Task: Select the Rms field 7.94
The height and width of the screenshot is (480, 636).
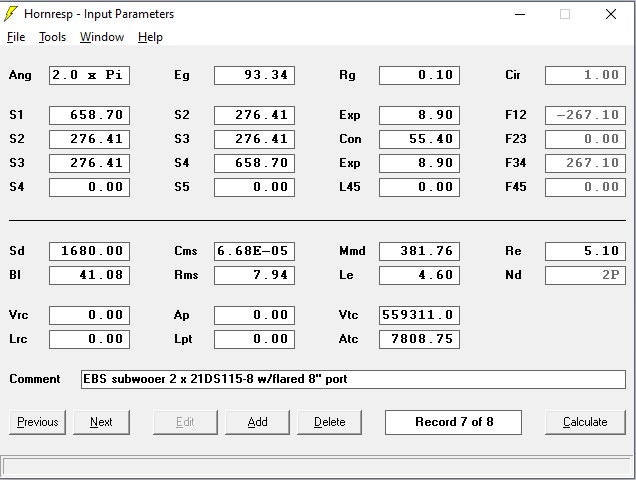Action: (254, 275)
